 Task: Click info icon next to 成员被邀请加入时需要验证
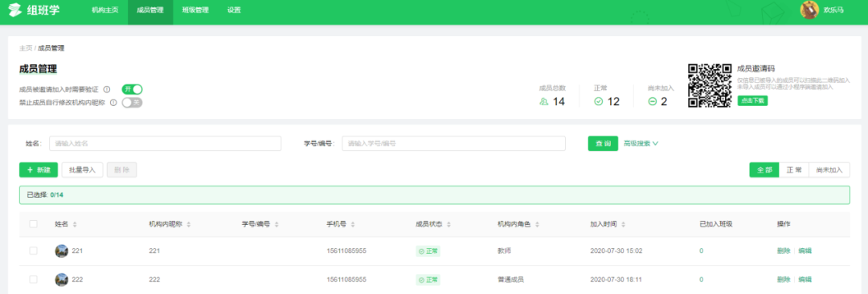click(107, 89)
